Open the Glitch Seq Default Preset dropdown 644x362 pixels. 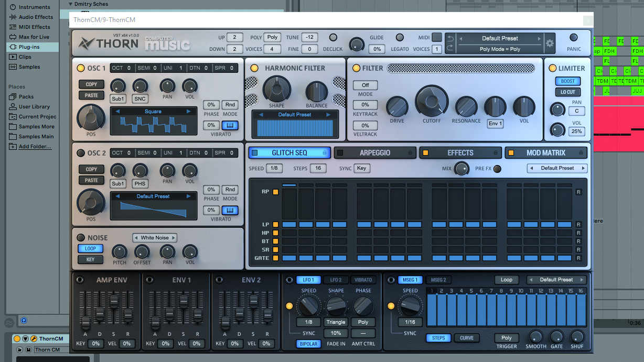click(557, 168)
